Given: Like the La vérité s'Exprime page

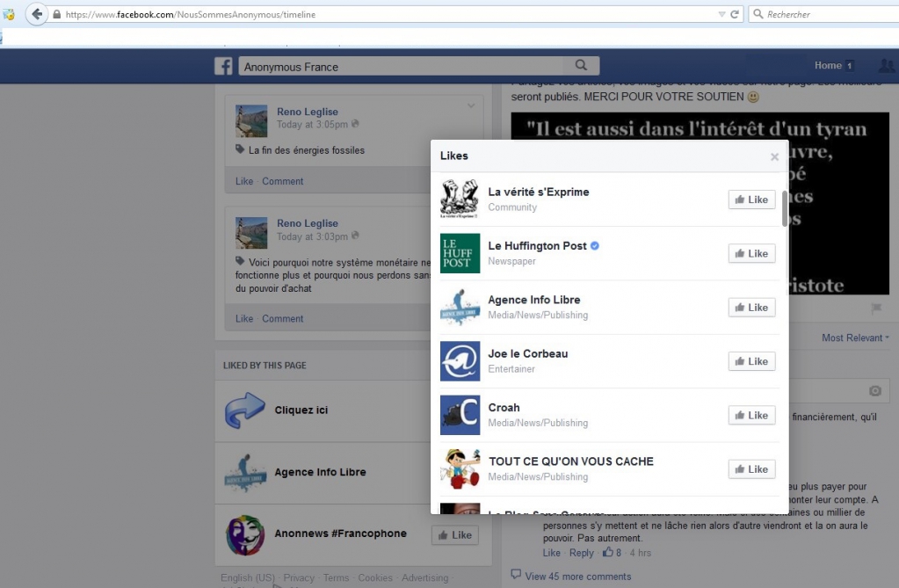Looking at the screenshot, I should (751, 200).
